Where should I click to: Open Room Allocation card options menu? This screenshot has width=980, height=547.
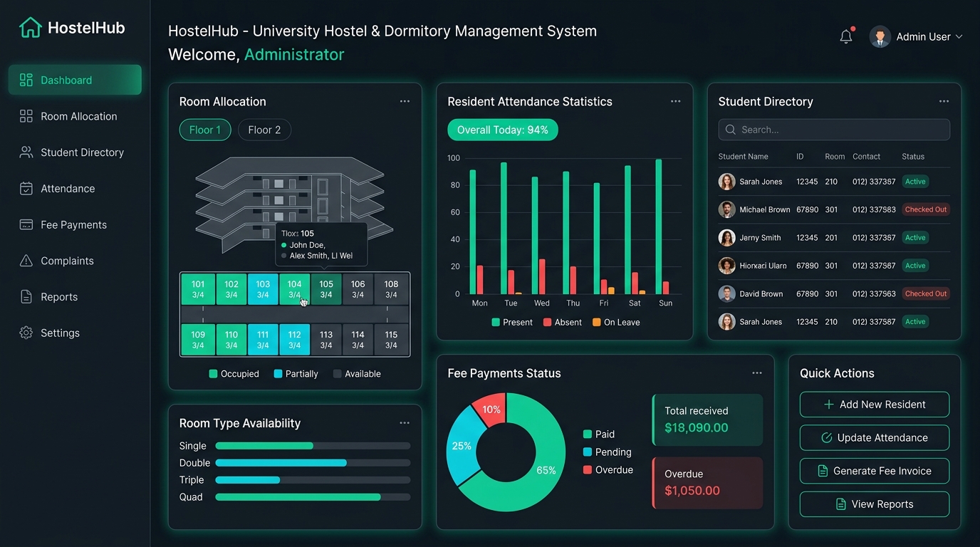pyautogui.click(x=405, y=101)
